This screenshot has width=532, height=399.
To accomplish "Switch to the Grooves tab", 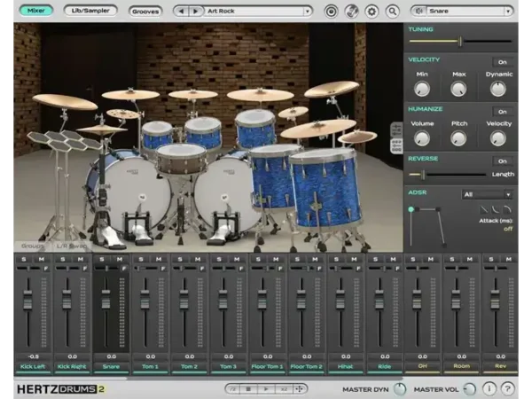I will pos(145,12).
